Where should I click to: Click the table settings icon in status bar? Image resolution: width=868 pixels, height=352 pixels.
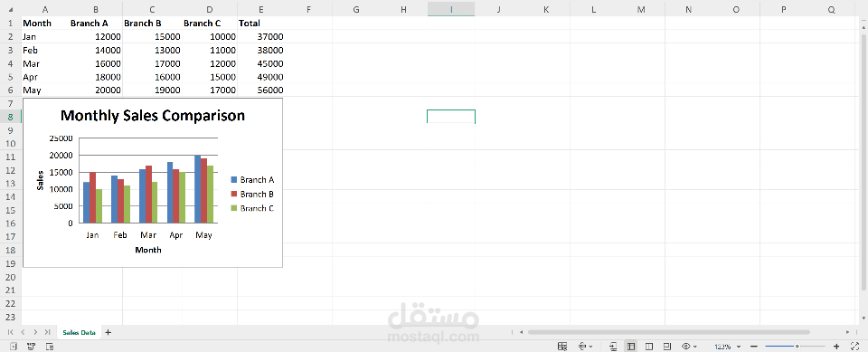[x=562, y=347]
